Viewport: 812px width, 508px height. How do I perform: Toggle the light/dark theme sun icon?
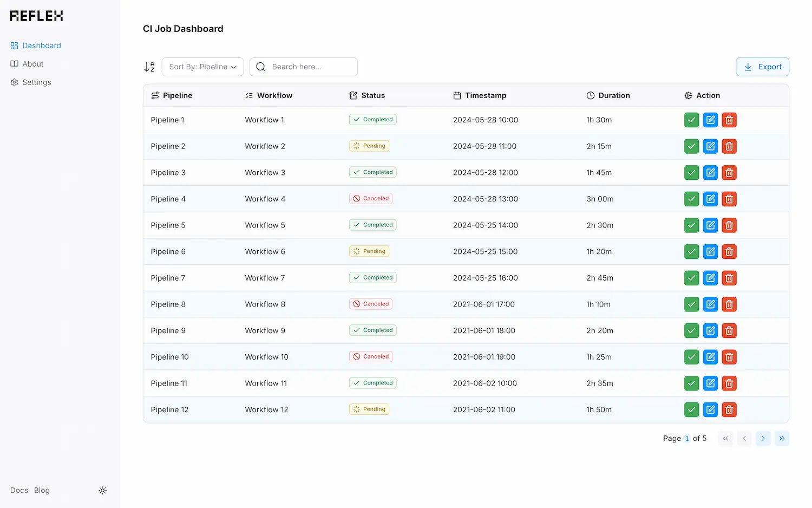(102, 490)
